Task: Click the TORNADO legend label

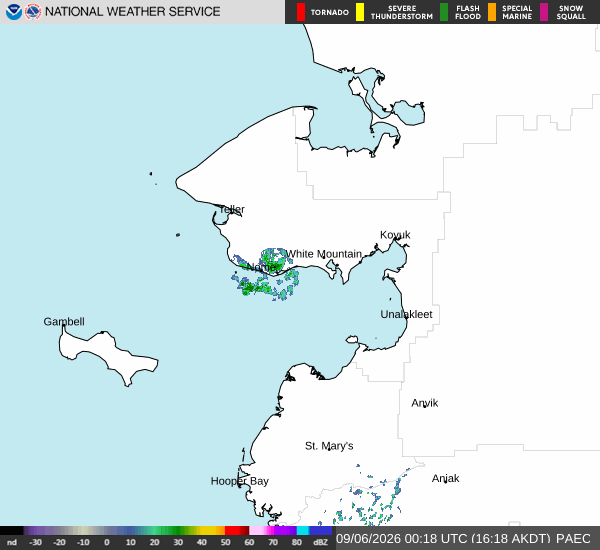Action: tap(329, 13)
